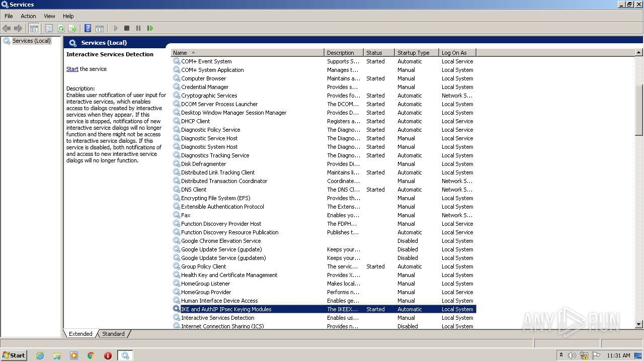The height and width of the screenshot is (362, 644).
Task: Open Windows Explorer folder from taskbar
Action: [57, 355]
